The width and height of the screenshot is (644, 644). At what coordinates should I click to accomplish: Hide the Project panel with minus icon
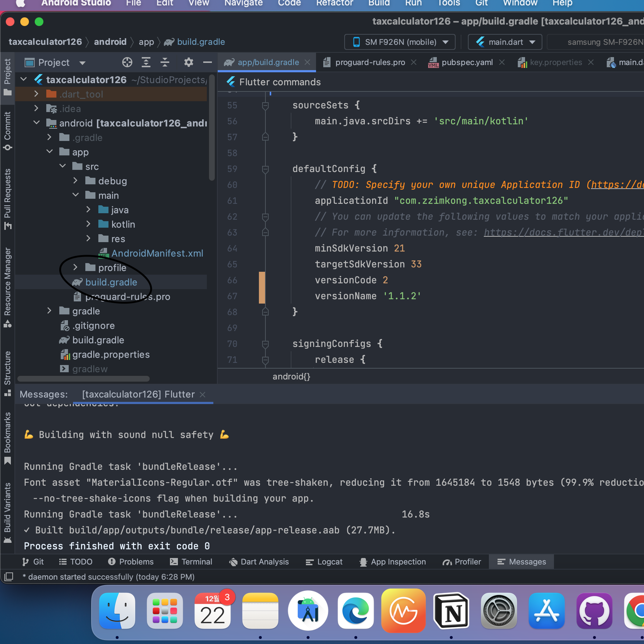coord(208,63)
